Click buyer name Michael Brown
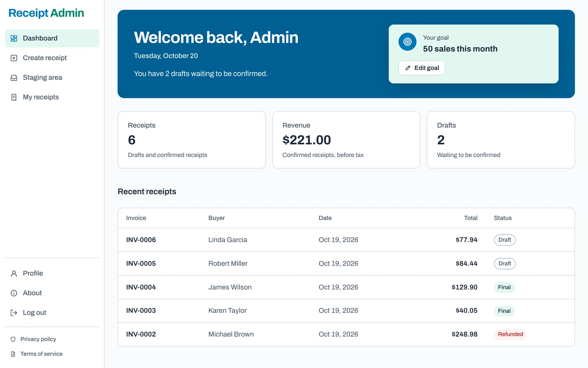588x368 pixels. [231, 335]
